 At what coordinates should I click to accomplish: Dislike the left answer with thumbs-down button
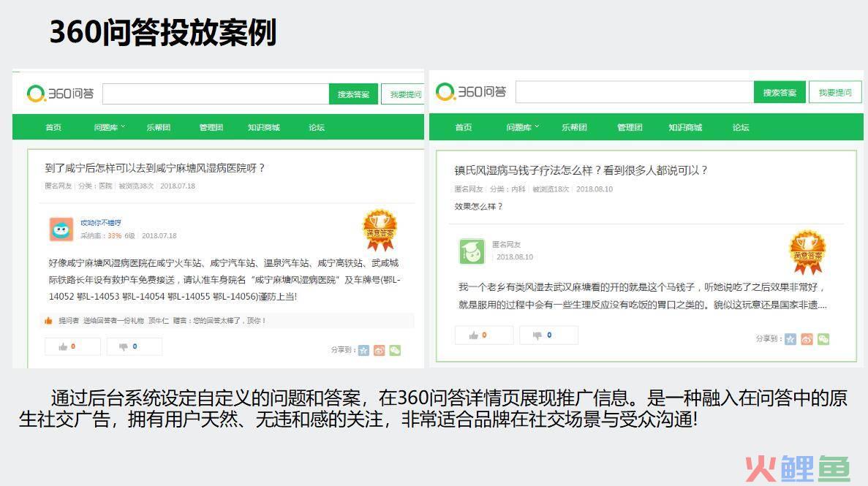tap(135, 346)
